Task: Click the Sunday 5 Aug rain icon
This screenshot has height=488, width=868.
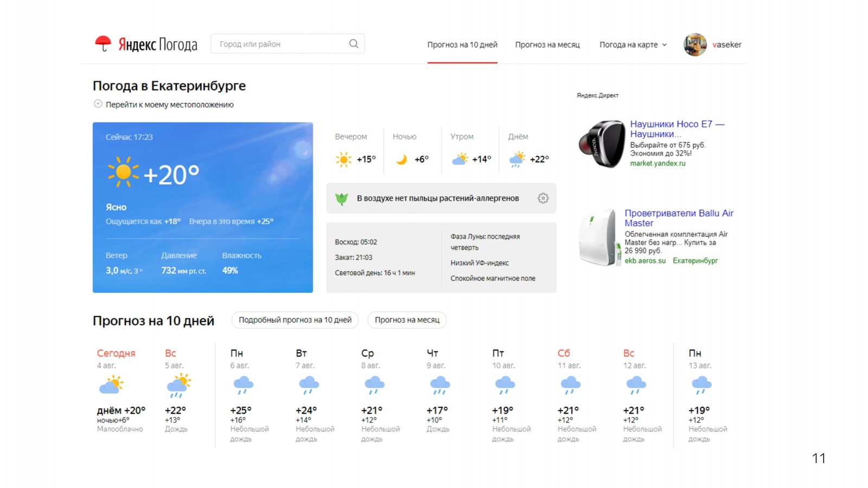Action: point(178,386)
